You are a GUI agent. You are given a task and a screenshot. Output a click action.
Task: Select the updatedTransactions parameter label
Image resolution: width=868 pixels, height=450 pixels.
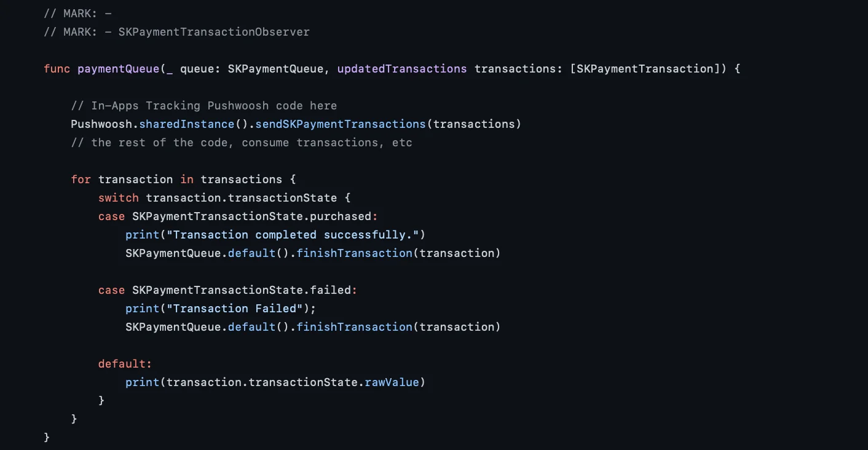(401, 68)
